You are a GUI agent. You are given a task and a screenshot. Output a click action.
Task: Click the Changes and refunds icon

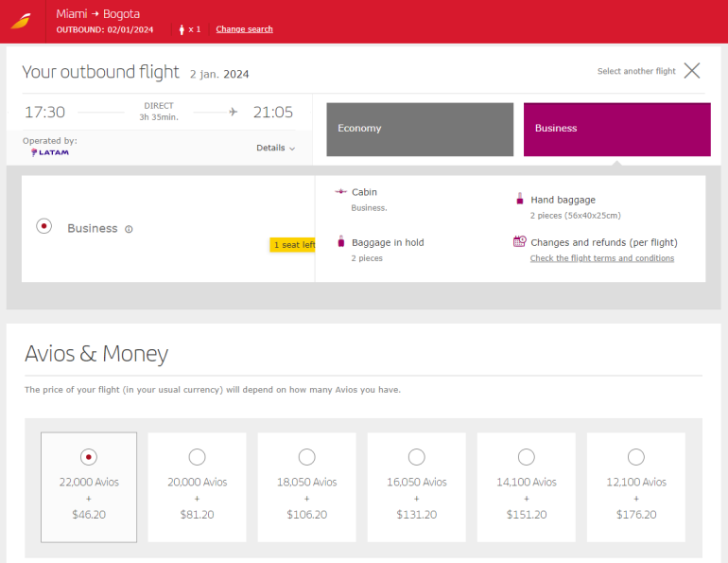point(519,242)
